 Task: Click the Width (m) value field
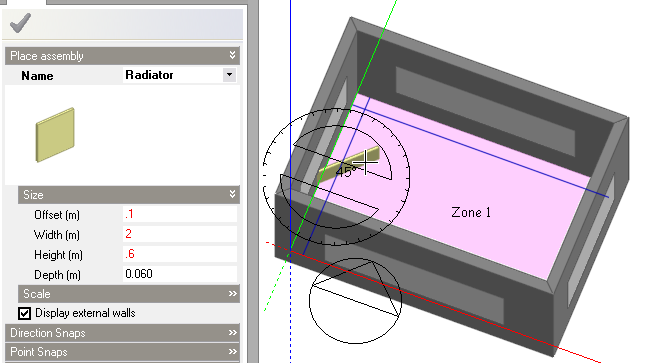click(x=180, y=234)
